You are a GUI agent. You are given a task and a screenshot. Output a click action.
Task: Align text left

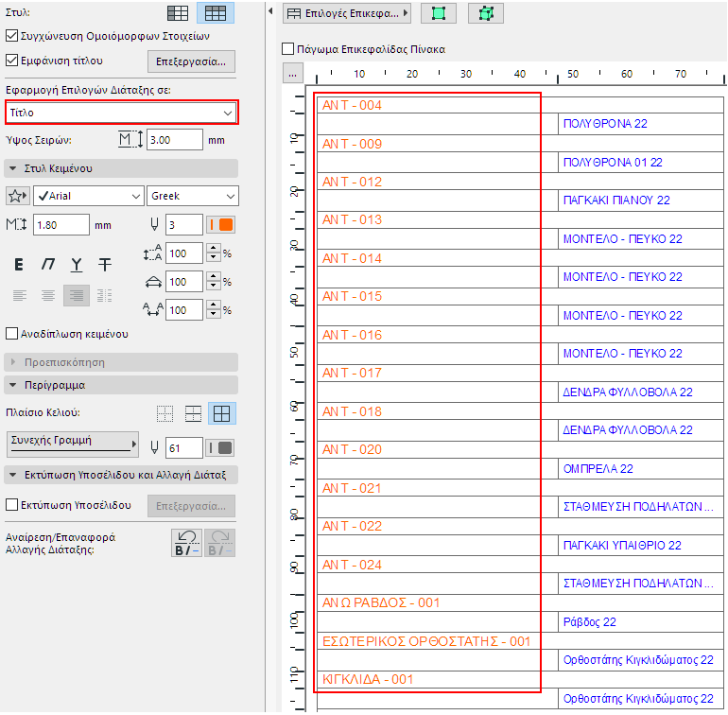point(20,295)
